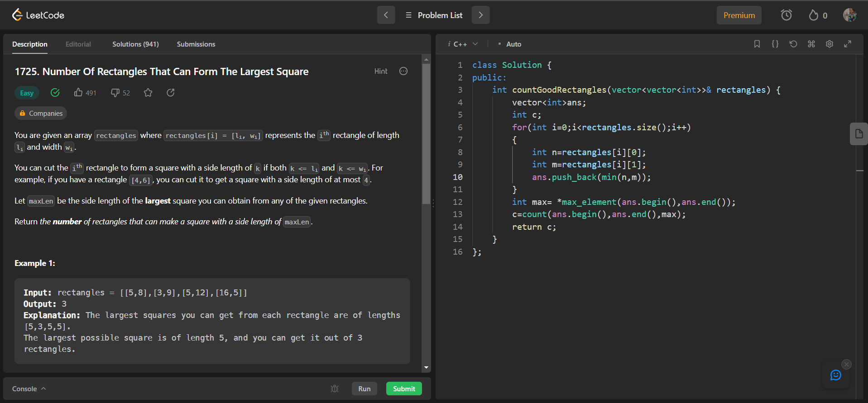
Task: Click the description scrollbar thumb
Action: 426,134
